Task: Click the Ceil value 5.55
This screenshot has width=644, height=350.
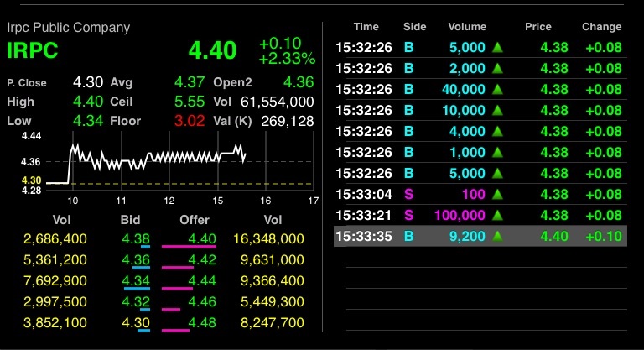Action: click(x=190, y=102)
